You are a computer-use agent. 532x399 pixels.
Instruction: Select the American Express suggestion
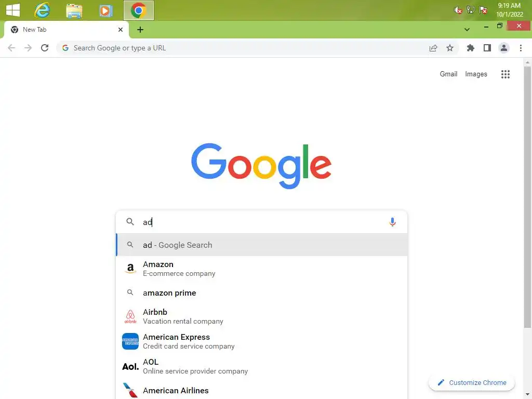(261, 341)
